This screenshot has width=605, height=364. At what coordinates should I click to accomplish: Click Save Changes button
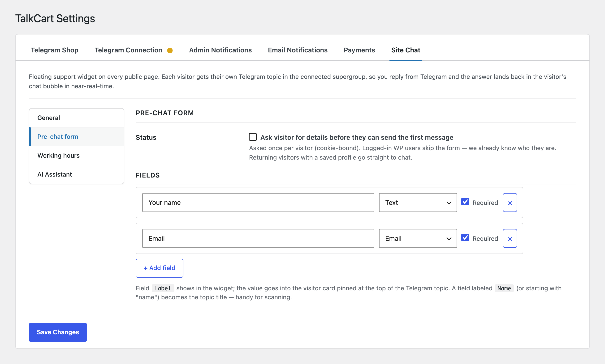pyautogui.click(x=58, y=332)
